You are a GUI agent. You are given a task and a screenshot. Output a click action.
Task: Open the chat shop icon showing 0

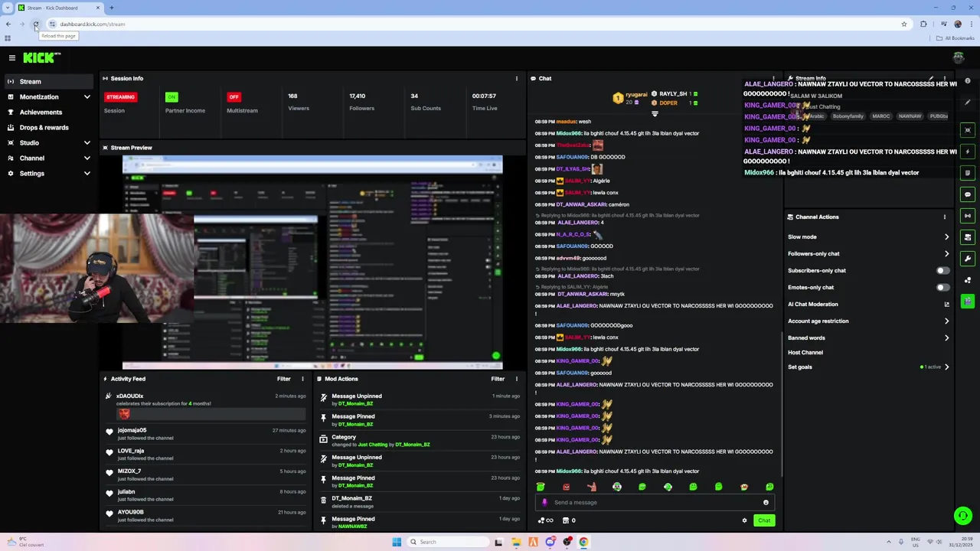pyautogui.click(x=569, y=520)
